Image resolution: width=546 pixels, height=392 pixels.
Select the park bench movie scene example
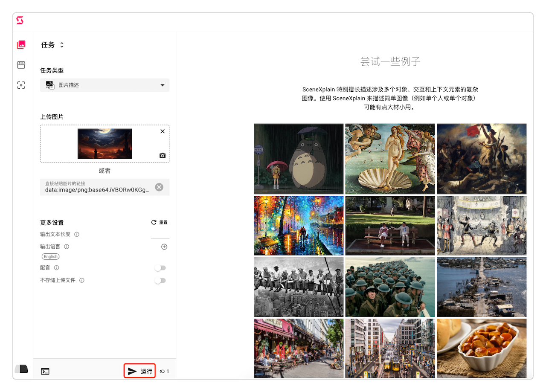pyautogui.click(x=390, y=226)
